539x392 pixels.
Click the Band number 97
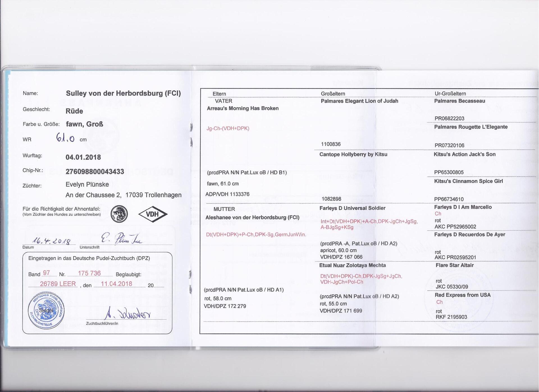pos(46,273)
